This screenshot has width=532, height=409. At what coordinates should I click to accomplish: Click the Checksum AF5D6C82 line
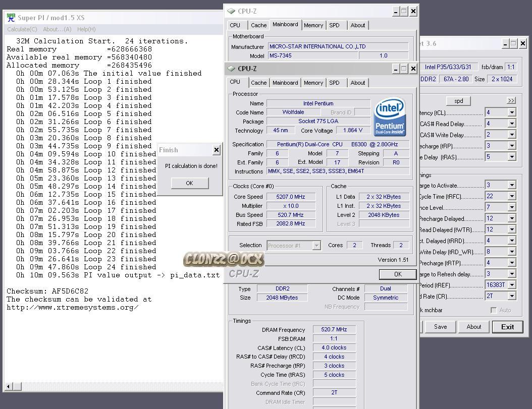pos(47,291)
